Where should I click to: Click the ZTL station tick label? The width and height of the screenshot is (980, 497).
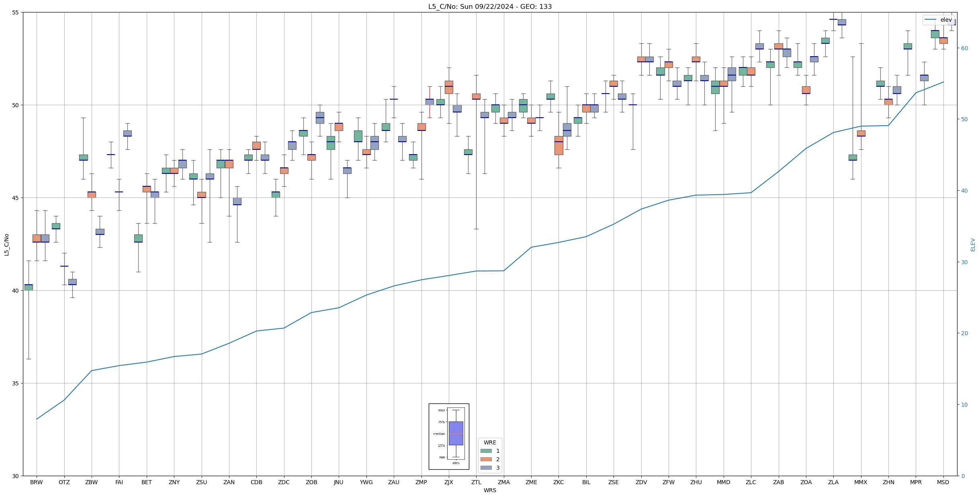(476, 483)
